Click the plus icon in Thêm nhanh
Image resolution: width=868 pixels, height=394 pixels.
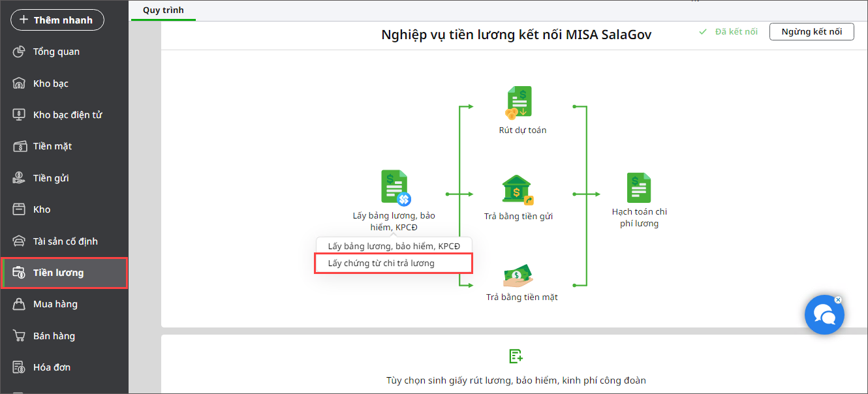pyautogui.click(x=24, y=20)
